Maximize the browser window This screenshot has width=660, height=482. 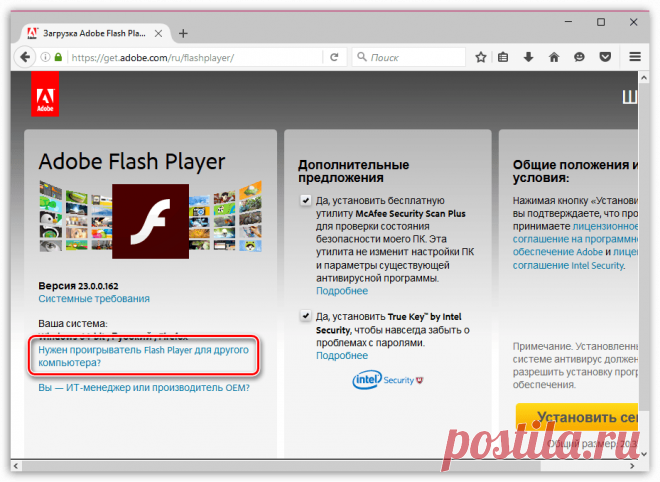[x=601, y=21]
